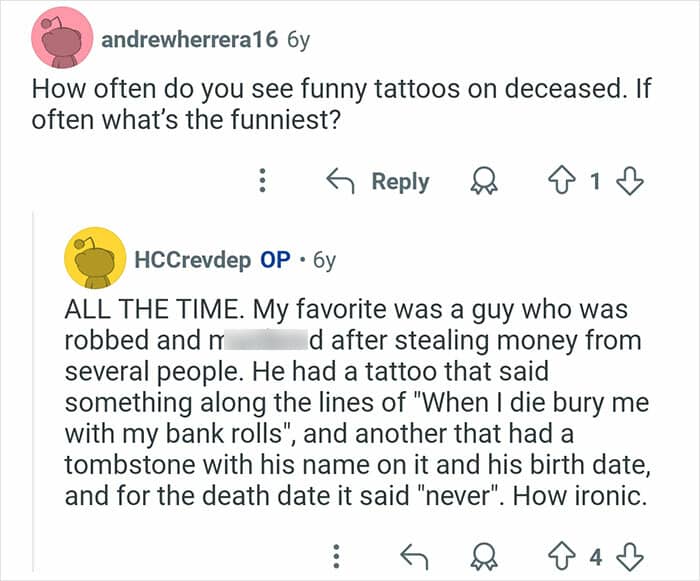Open more options on andrewherrera16's comment

click(x=263, y=182)
